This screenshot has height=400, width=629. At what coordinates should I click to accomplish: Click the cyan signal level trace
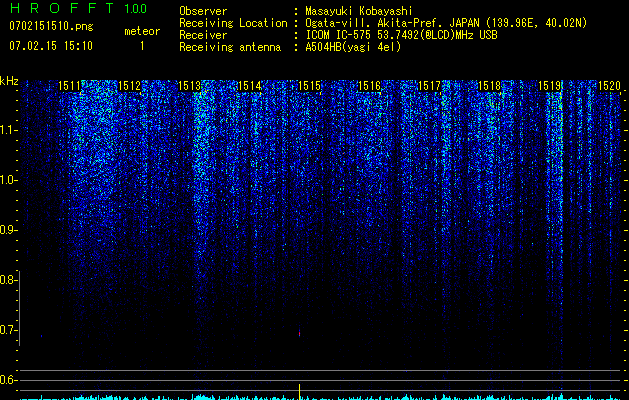pyautogui.click(x=320, y=398)
